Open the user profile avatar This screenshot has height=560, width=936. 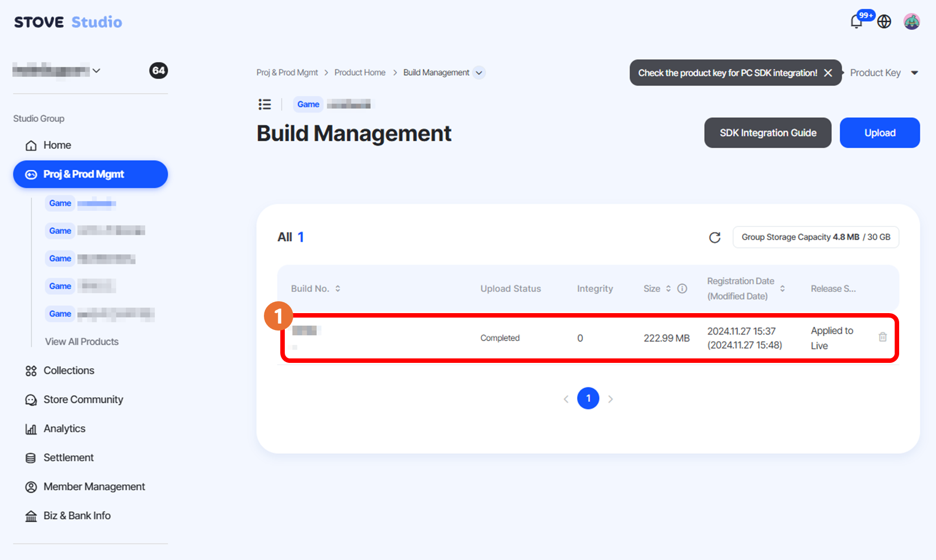coord(912,21)
